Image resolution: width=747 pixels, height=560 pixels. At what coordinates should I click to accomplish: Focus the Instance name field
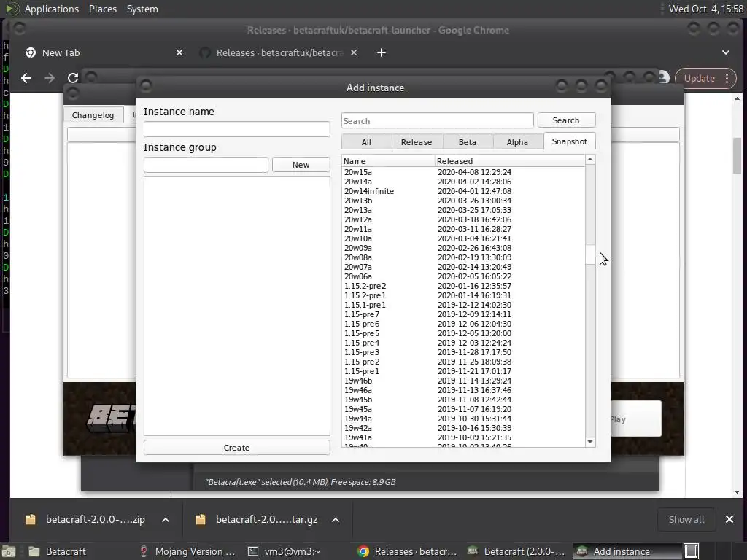pos(237,129)
